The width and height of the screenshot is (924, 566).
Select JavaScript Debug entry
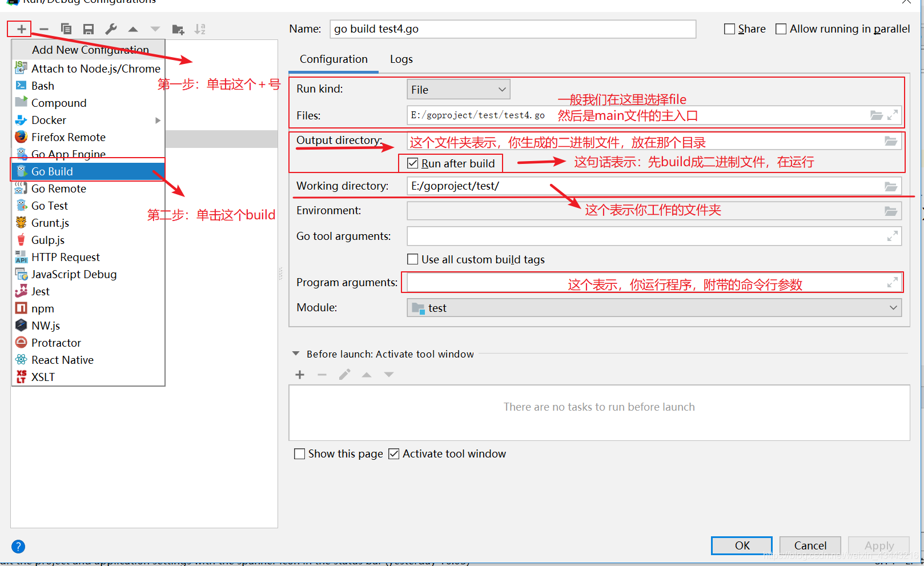pos(88,274)
